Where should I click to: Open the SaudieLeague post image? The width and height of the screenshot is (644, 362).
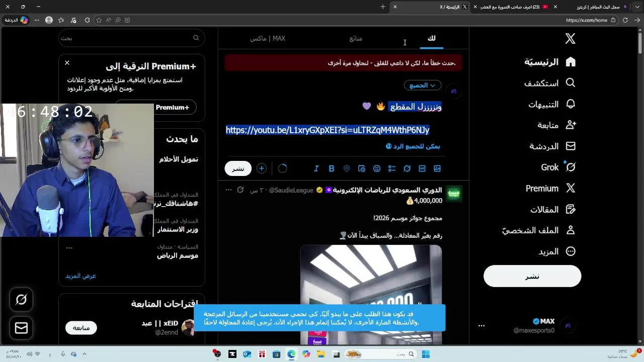tap(371, 295)
